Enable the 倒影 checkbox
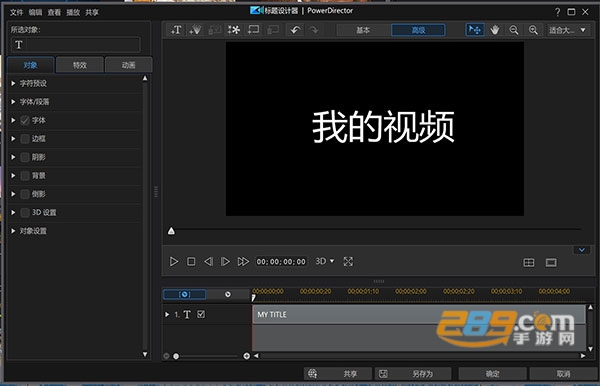The height and width of the screenshot is (386, 600). [25, 194]
